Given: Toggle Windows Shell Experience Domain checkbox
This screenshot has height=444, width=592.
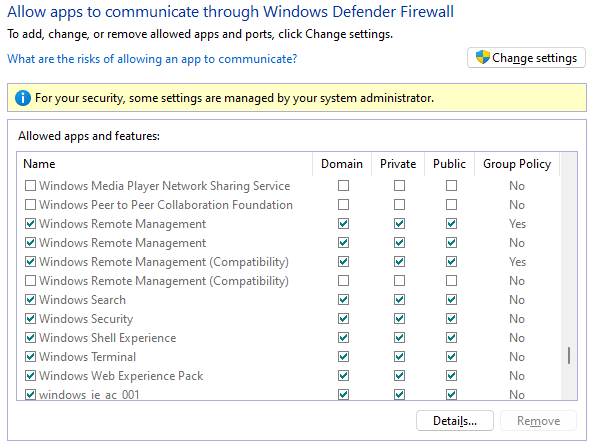Looking at the screenshot, I should [343, 338].
